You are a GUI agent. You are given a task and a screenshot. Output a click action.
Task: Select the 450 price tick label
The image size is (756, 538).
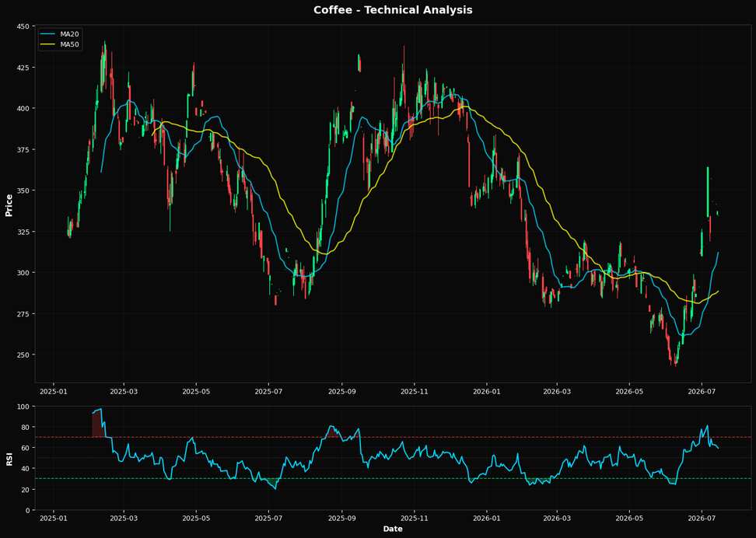[x=23, y=26]
